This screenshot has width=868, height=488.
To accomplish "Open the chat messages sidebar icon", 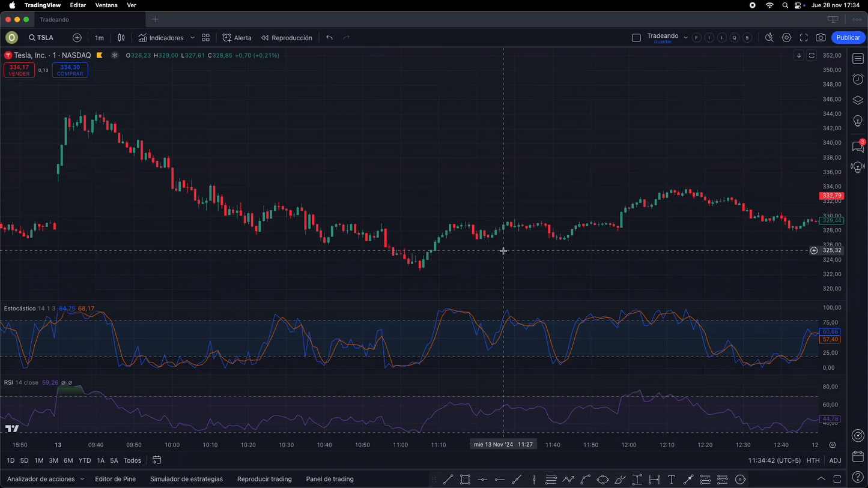I will [x=857, y=146].
